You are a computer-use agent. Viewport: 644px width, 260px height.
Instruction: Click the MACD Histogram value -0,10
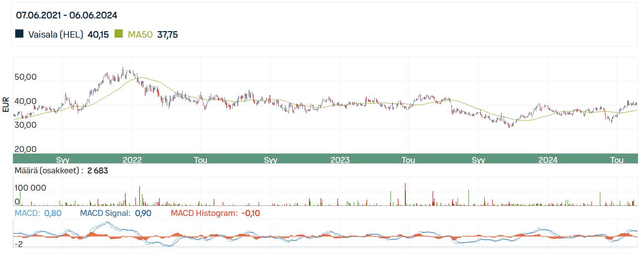(251, 213)
